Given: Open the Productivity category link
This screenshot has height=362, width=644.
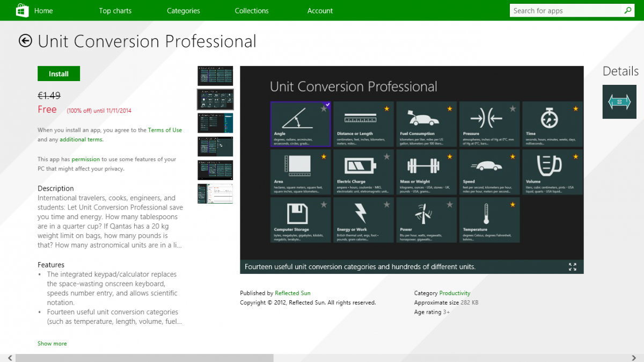Looking at the screenshot, I should click(455, 293).
